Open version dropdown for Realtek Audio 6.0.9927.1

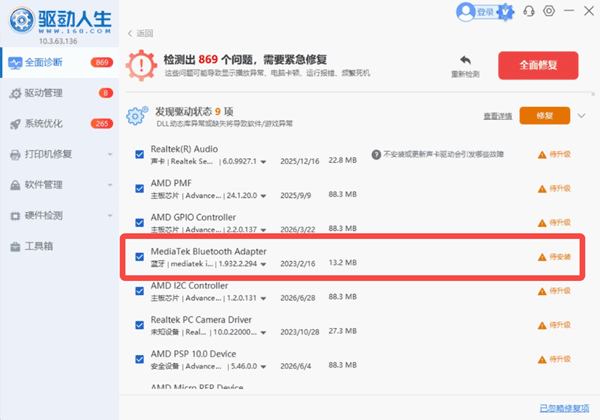(x=263, y=162)
